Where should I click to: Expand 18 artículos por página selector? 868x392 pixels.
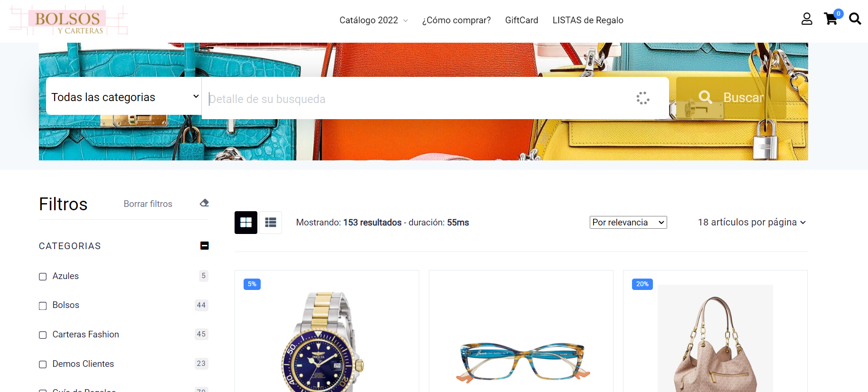pos(752,223)
